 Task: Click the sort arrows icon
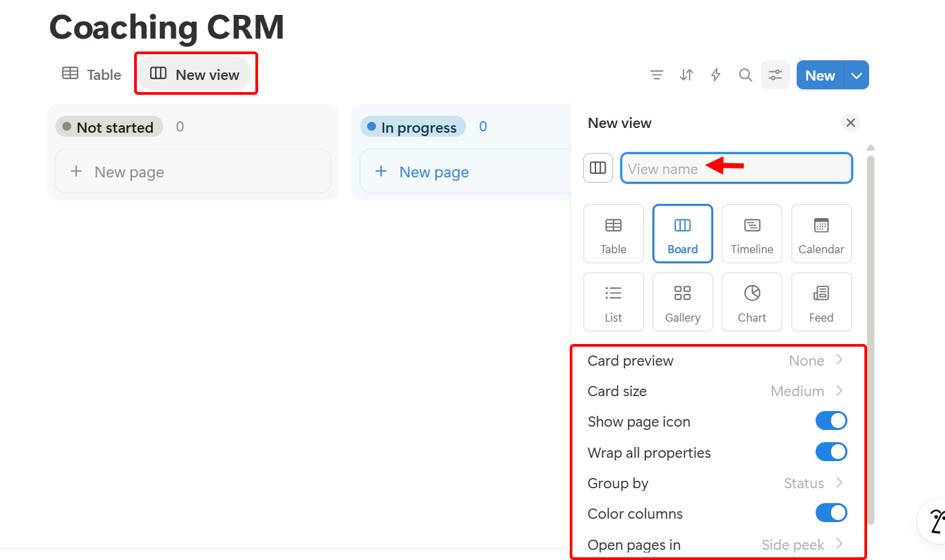coord(686,74)
